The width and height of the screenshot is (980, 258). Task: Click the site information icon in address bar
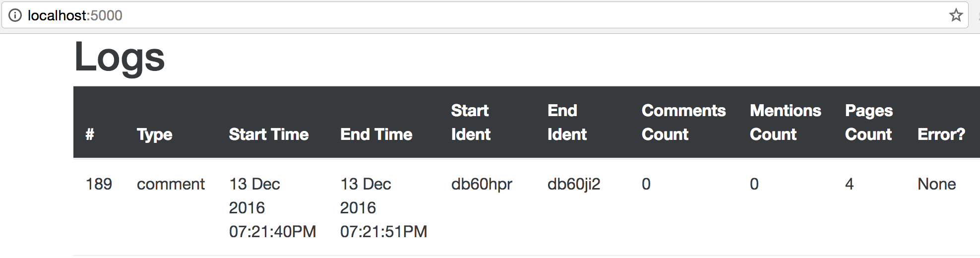pyautogui.click(x=15, y=15)
